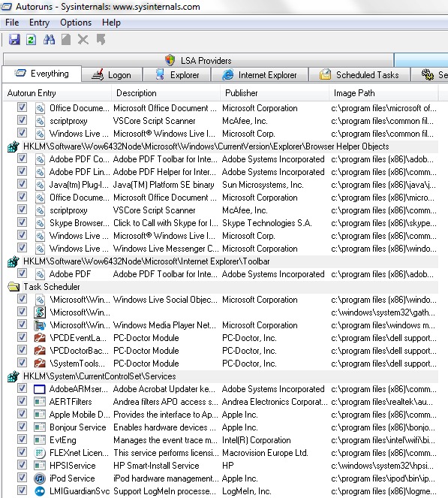Click the 'Sun Microsystems, Inc.' publisher cell
Viewport: 448px width, 498px height.
click(263, 185)
